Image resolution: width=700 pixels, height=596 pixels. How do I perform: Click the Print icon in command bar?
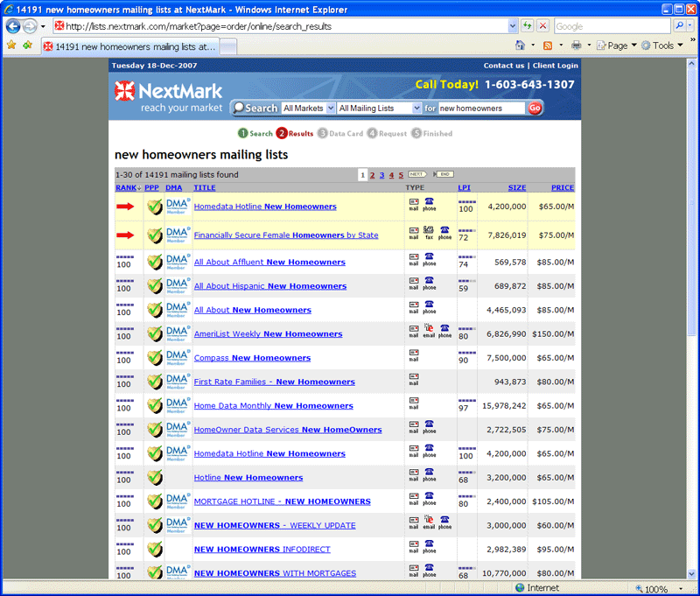[577, 46]
